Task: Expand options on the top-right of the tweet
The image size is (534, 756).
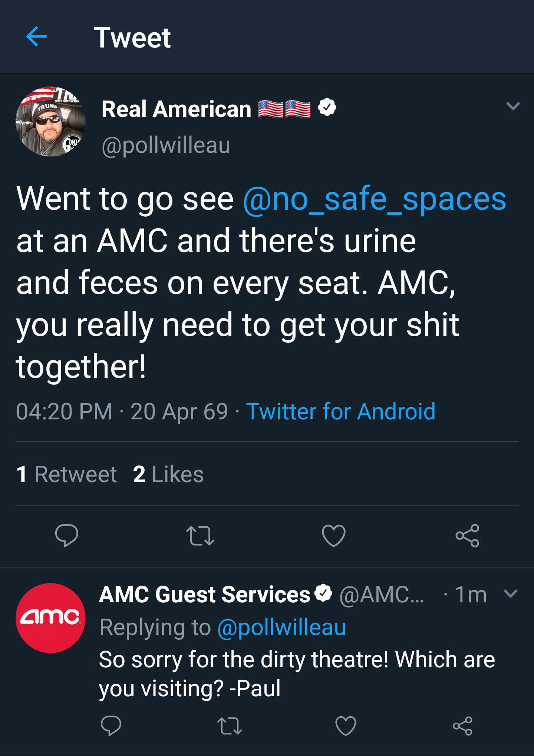Action: [514, 107]
